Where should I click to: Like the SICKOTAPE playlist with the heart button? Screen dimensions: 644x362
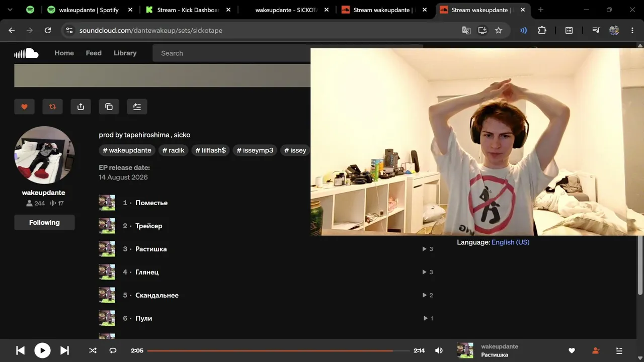(x=24, y=107)
